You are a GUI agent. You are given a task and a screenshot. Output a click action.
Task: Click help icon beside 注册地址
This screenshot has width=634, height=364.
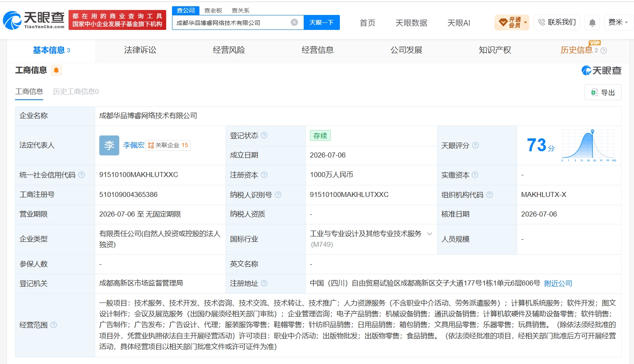coord(264,283)
